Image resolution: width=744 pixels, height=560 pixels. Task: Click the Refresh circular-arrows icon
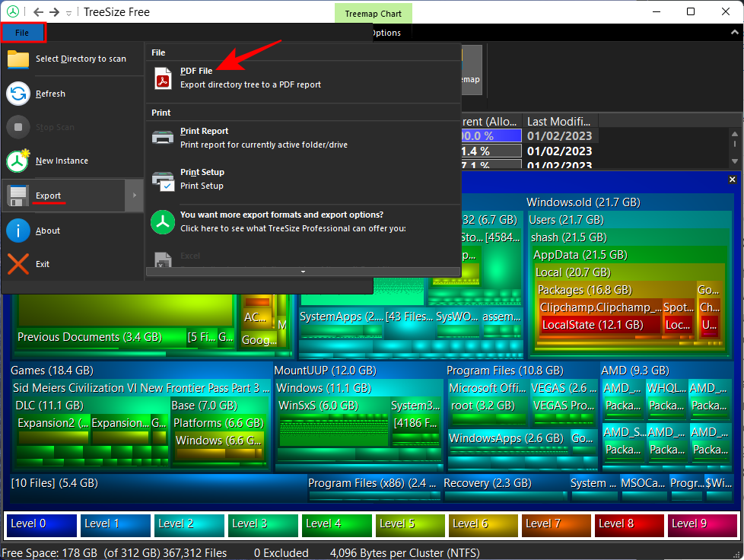point(18,93)
